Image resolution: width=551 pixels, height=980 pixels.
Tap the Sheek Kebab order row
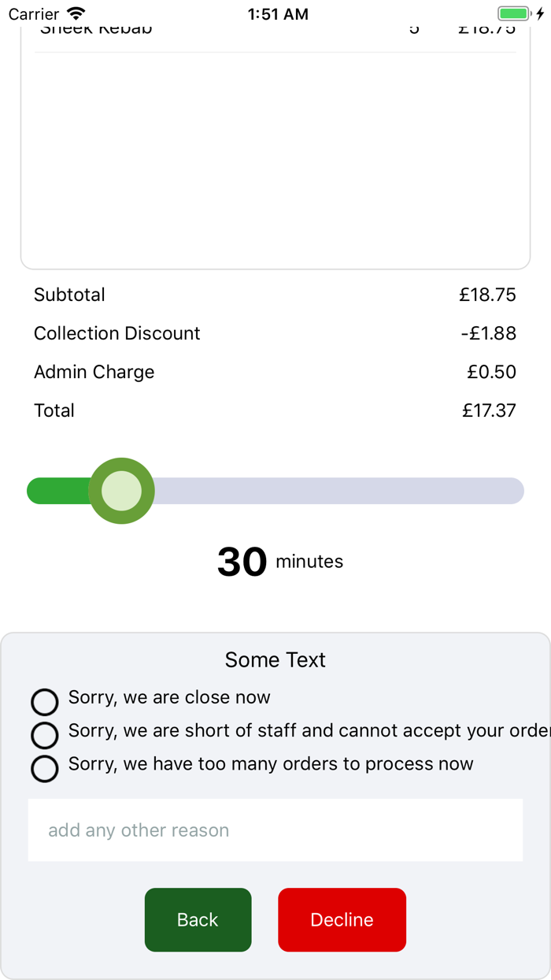point(275,32)
